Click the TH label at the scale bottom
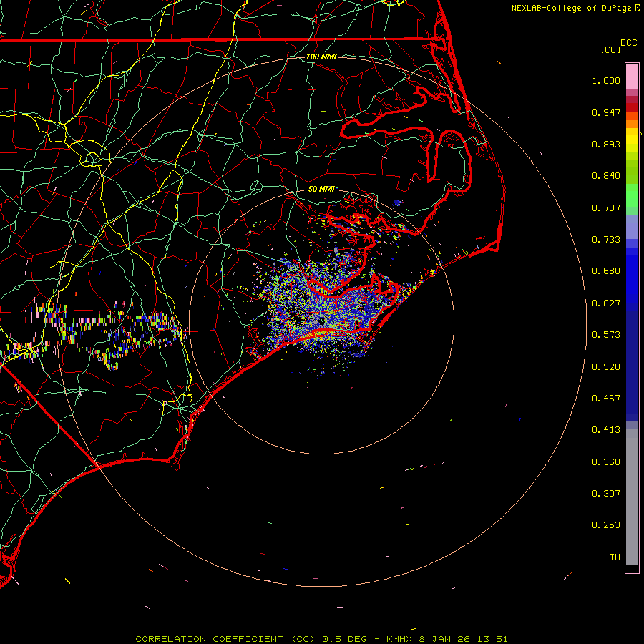This screenshot has width=644, height=644. tap(614, 557)
